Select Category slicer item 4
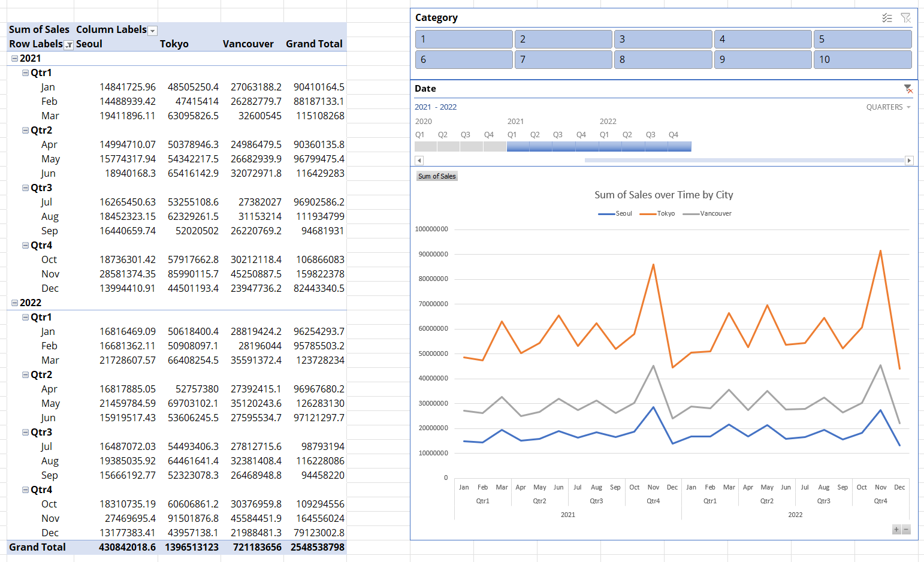Viewport: 924px width, 562px height. 763,39
